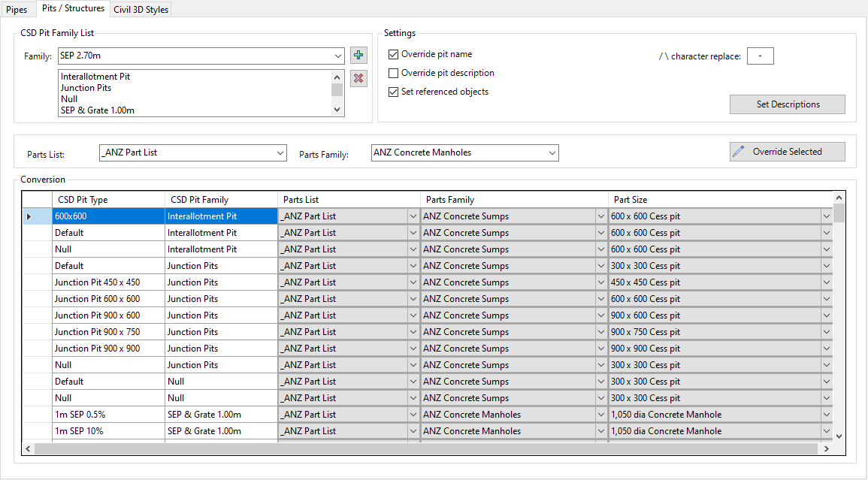Open the Family dropdown showing SEP 2.70m
The width and height of the screenshot is (868, 480).
pyautogui.click(x=337, y=56)
